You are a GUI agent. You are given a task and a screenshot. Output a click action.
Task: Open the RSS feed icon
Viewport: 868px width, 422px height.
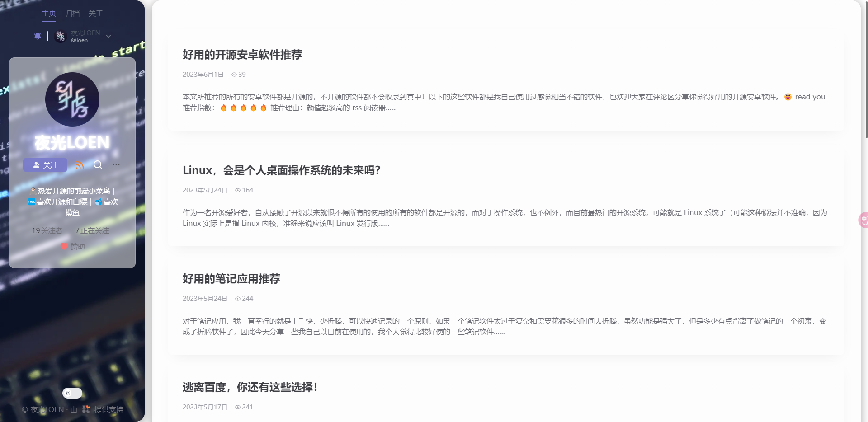point(80,165)
